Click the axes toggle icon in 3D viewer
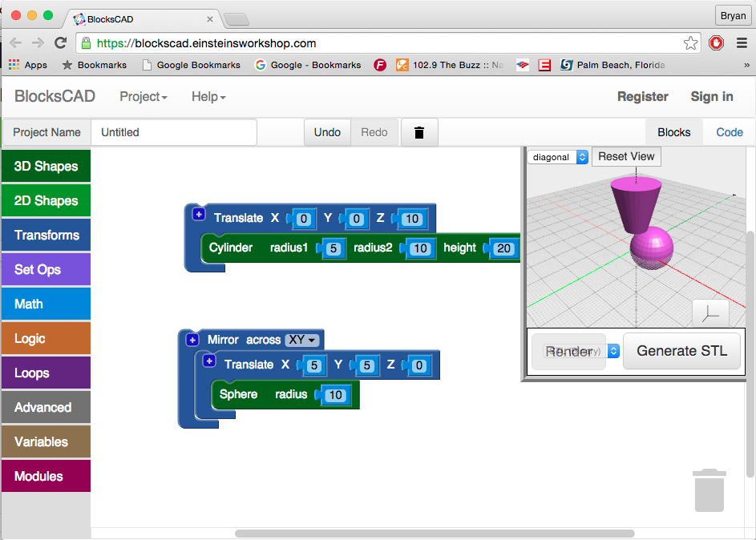The height and width of the screenshot is (540, 756). [x=710, y=314]
